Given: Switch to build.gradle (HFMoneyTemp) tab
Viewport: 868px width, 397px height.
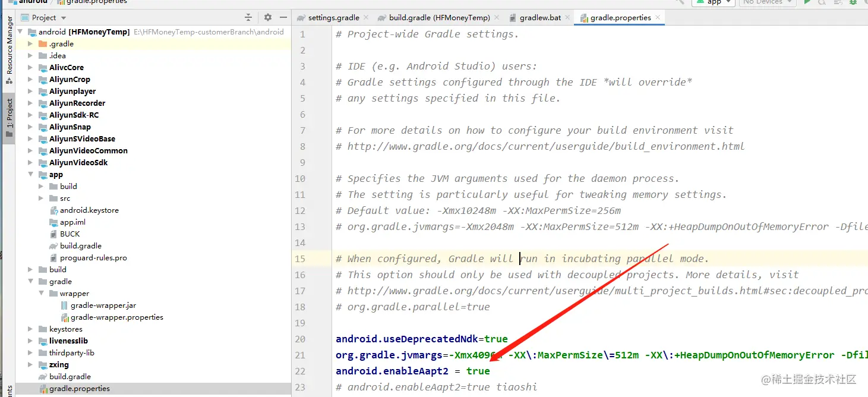Looking at the screenshot, I should pyautogui.click(x=439, y=18).
